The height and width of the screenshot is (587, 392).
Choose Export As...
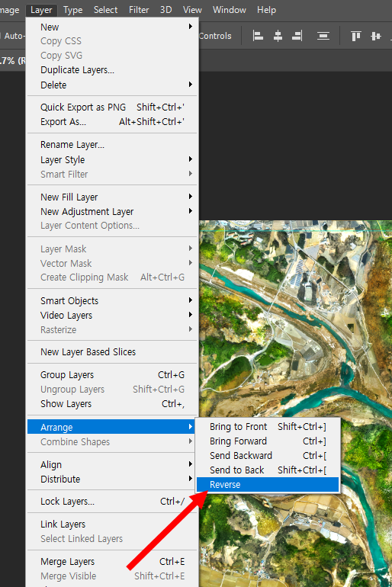[x=112, y=122]
